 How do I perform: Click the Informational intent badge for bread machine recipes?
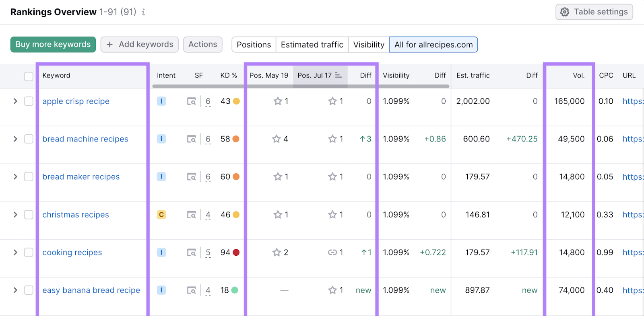pyautogui.click(x=161, y=139)
